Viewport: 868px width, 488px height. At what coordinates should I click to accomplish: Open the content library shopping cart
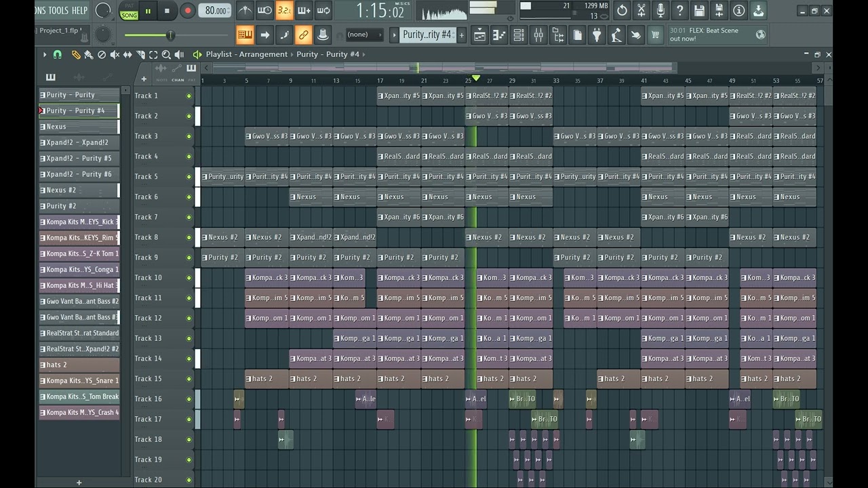(656, 35)
